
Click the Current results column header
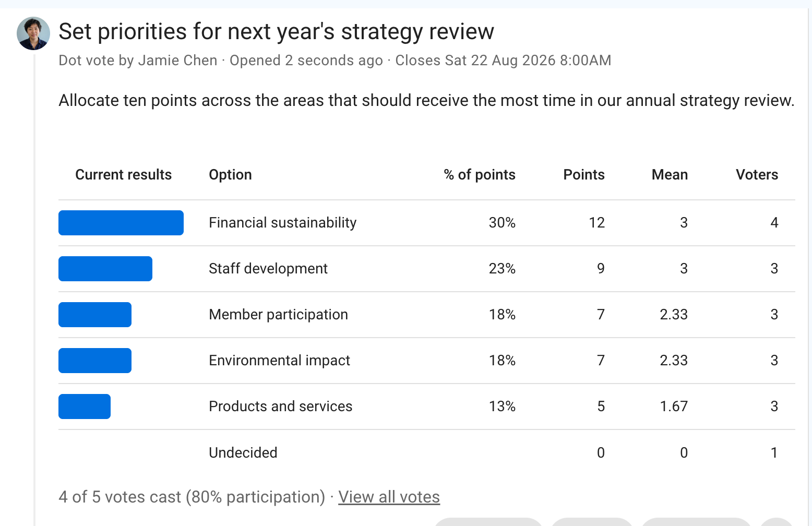[123, 175]
